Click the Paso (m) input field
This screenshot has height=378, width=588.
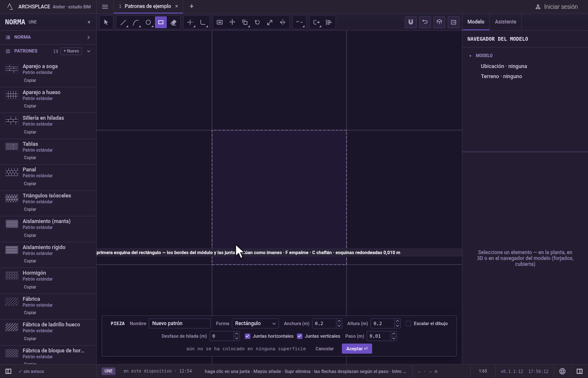click(379, 336)
